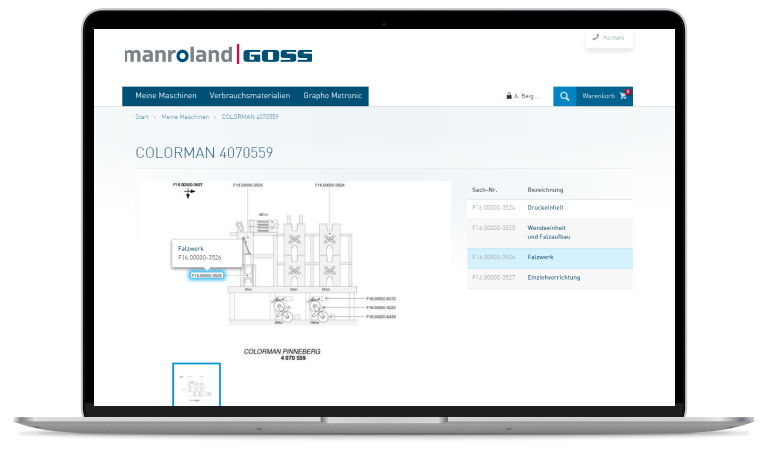Image resolution: width=768 pixels, height=449 pixels.
Task: Click the Falzwerk tooltip popup
Action: point(207,253)
